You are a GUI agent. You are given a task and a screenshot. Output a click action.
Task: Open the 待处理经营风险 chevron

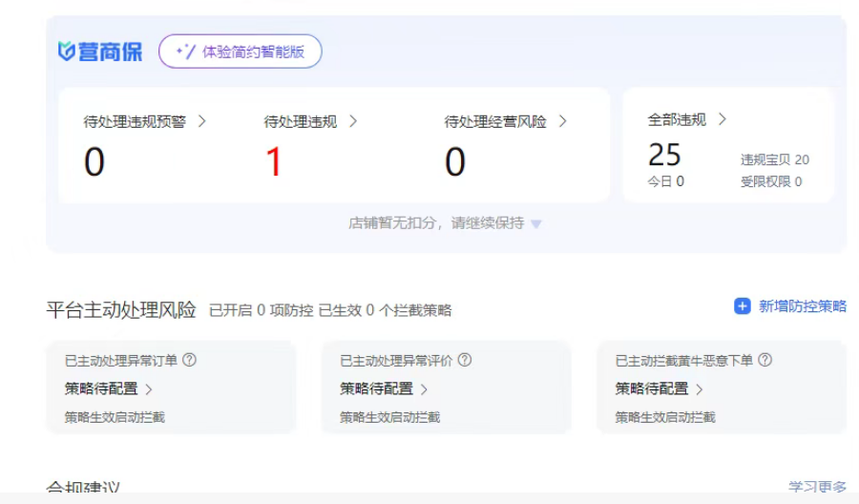[x=562, y=121]
